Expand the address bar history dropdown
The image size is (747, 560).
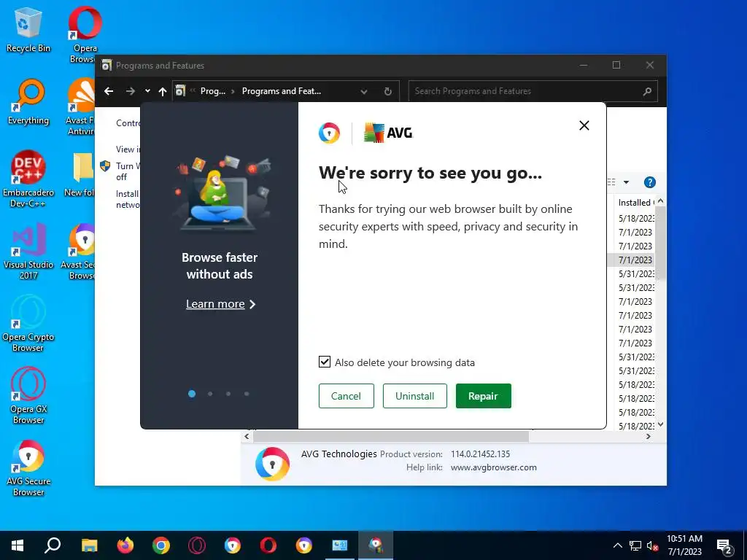[364, 91]
